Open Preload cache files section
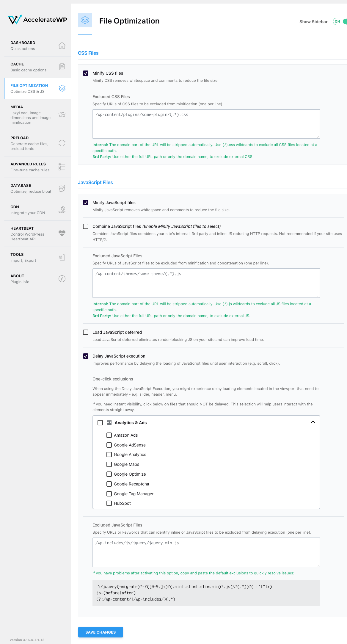 point(37,143)
